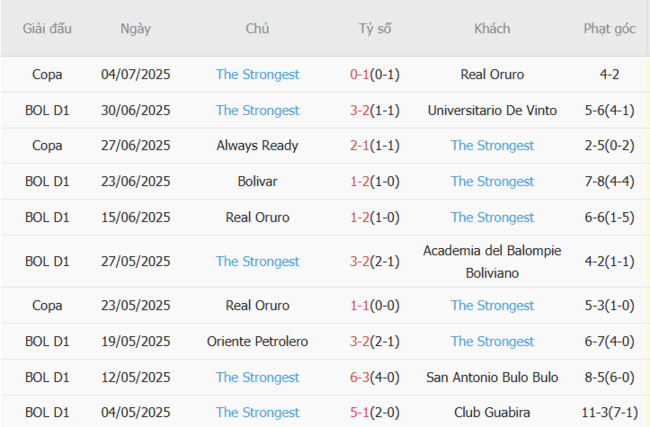Open The Strongest link in 04/07/2025 row

[257, 74]
